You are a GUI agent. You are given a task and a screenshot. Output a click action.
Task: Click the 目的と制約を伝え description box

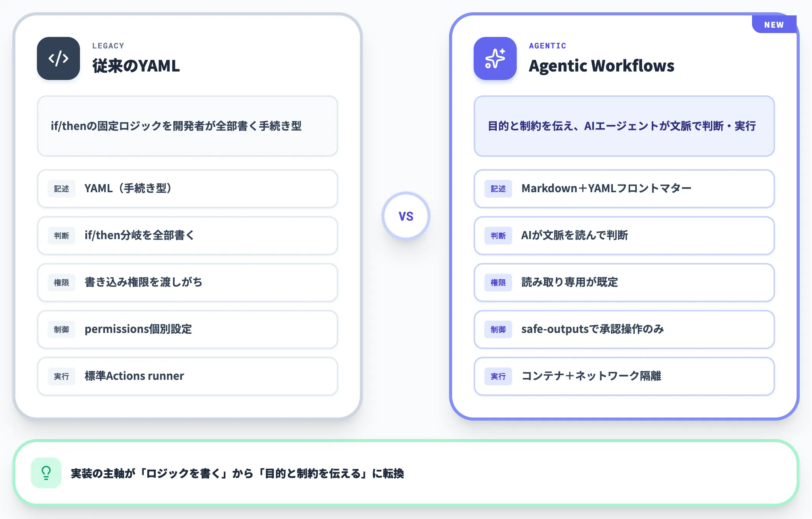click(624, 126)
